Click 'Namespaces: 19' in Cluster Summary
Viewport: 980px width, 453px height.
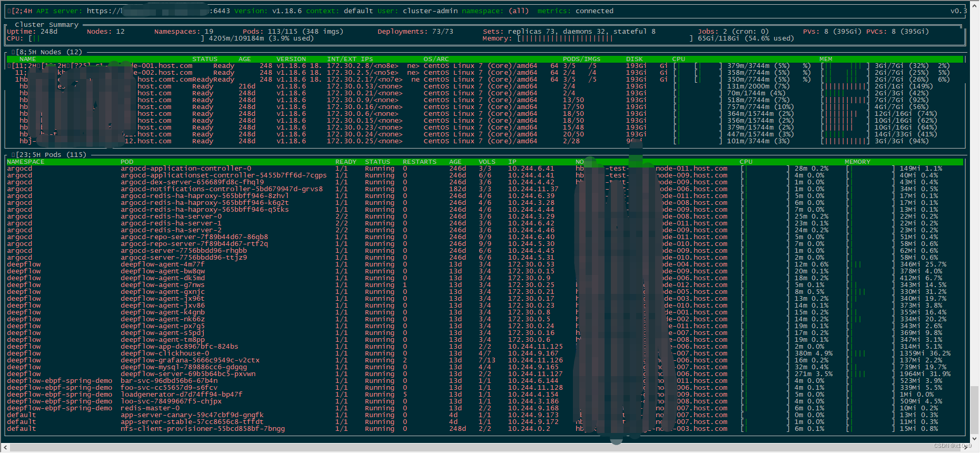click(x=184, y=32)
